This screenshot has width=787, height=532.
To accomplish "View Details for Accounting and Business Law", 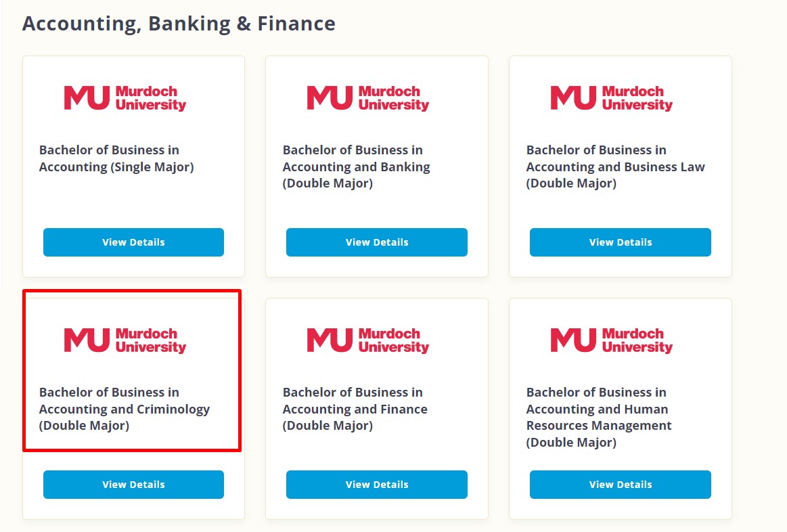I will tap(621, 242).
